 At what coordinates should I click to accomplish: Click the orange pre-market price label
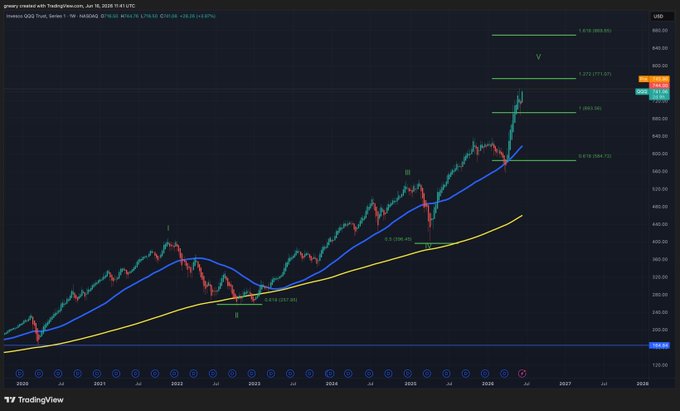click(654, 79)
